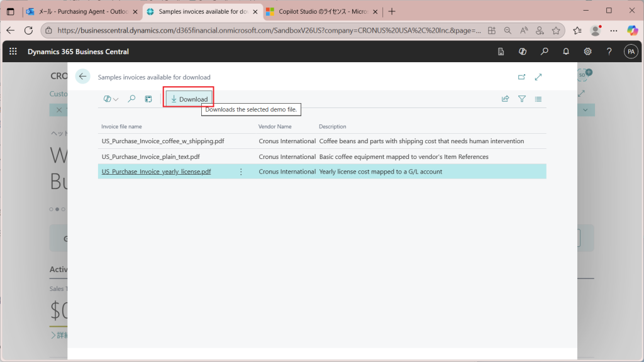Viewport: 644px width, 362px height.
Task: Show more options for the yearly license row
Action: (241, 172)
